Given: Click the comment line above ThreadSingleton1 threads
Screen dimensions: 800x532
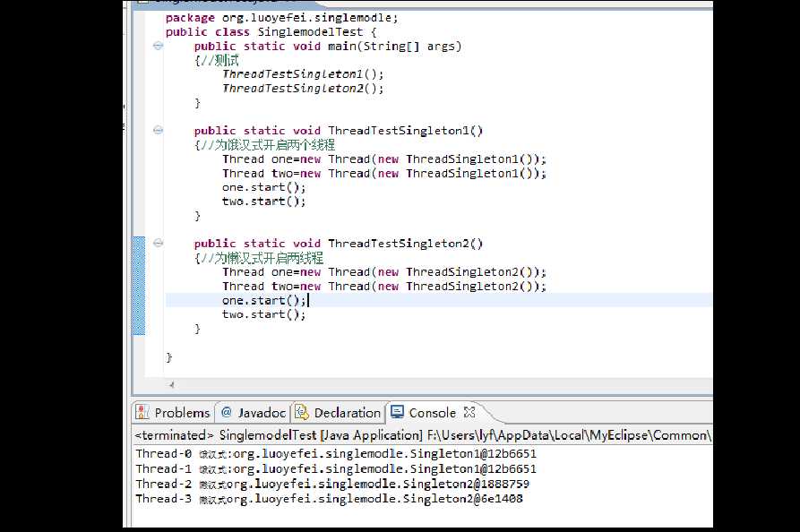Looking at the screenshot, I should 264,145.
